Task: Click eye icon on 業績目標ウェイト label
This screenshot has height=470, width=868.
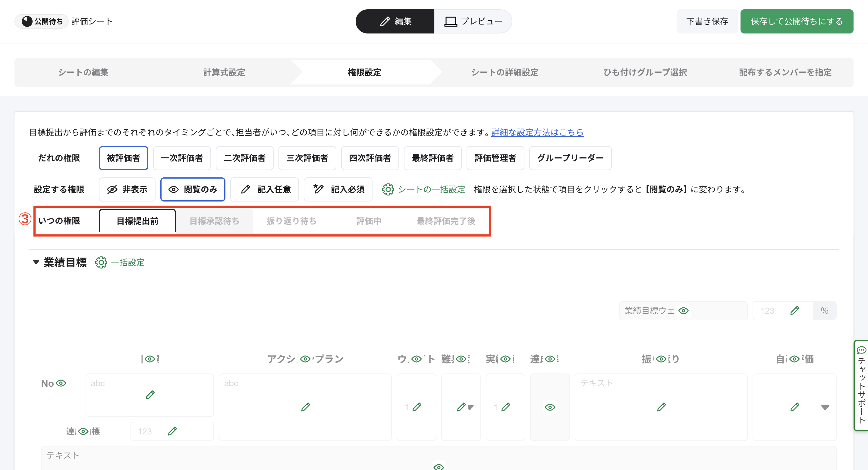Action: (683, 310)
